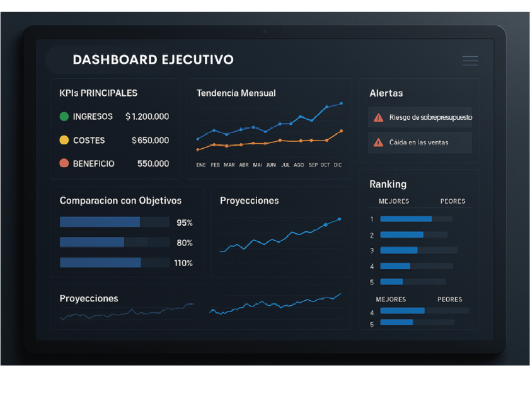Click the DIC data point on blue line

tap(341, 103)
